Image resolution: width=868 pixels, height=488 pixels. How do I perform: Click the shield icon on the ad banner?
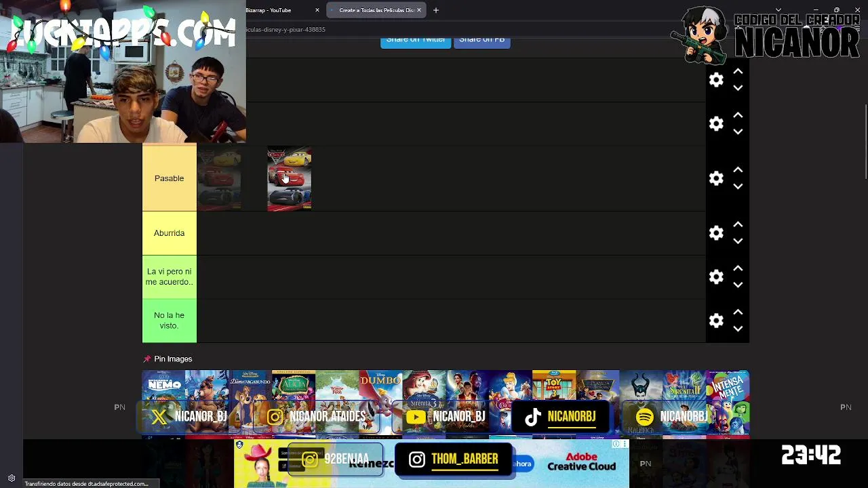coord(239,445)
